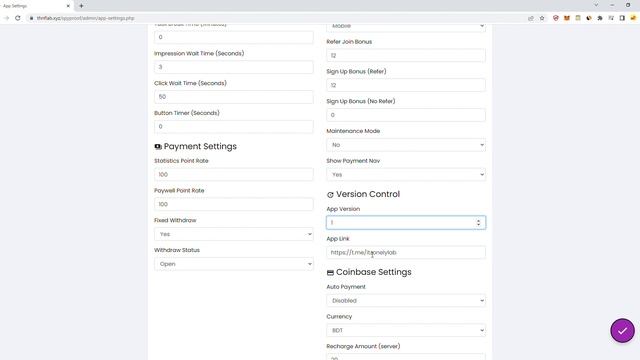
Task: Click the 'Recharge Amount (server)' label
Action: [363, 346]
